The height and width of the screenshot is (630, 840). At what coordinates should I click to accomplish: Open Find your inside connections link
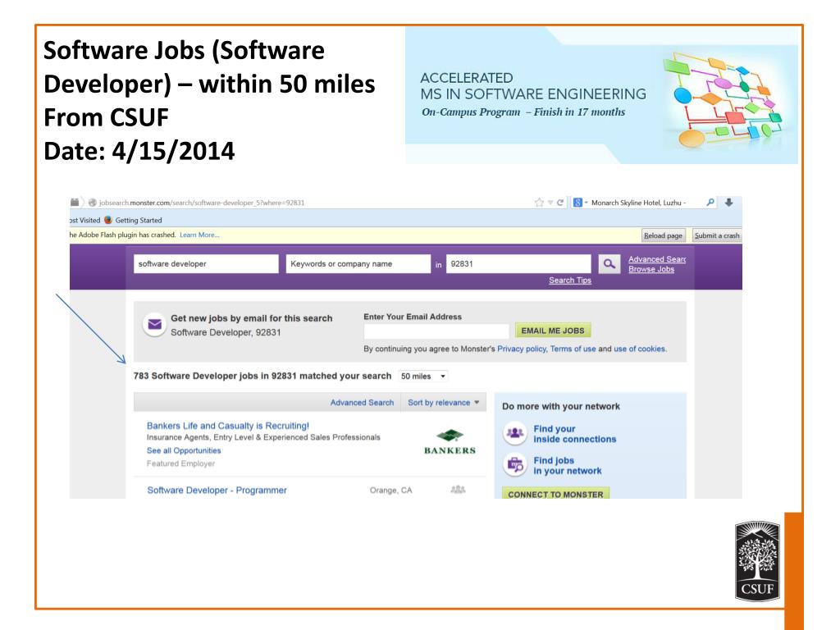[x=575, y=434]
